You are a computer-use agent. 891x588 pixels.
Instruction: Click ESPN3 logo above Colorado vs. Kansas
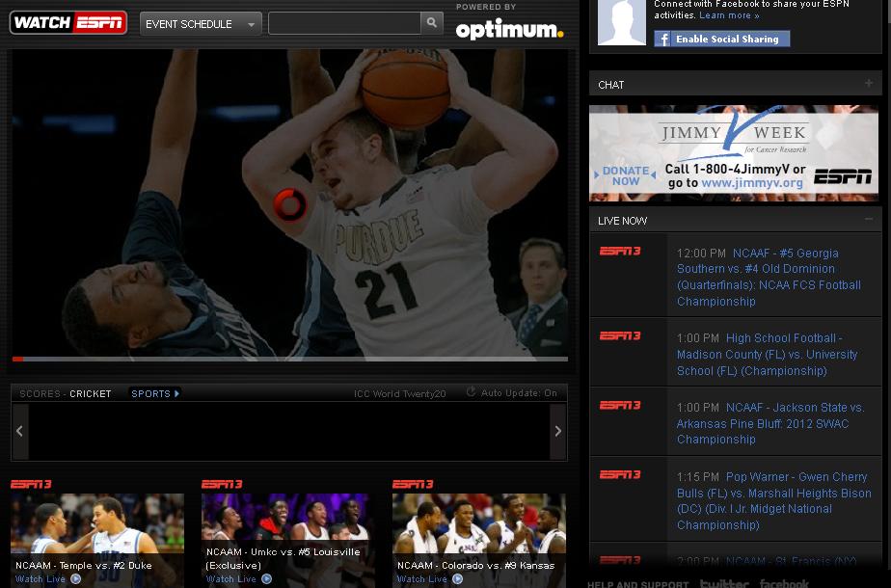(x=413, y=484)
